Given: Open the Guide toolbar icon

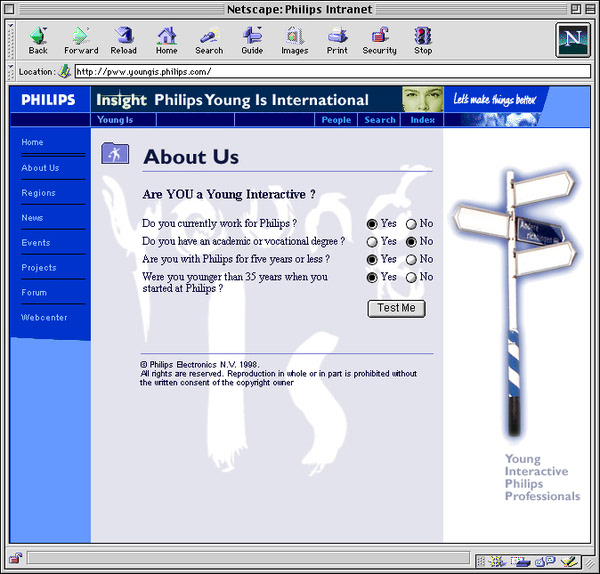Looking at the screenshot, I should pos(252,36).
